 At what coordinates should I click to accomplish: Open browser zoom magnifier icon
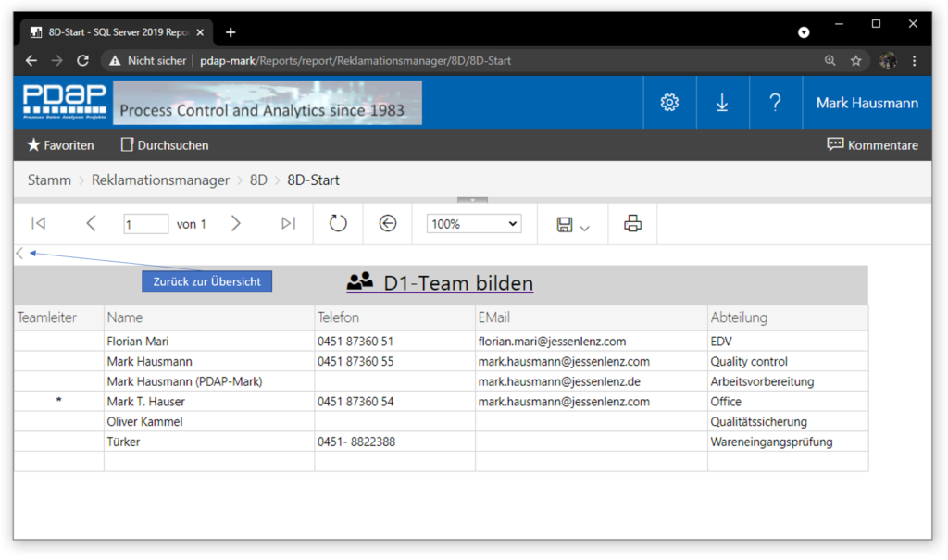point(830,60)
